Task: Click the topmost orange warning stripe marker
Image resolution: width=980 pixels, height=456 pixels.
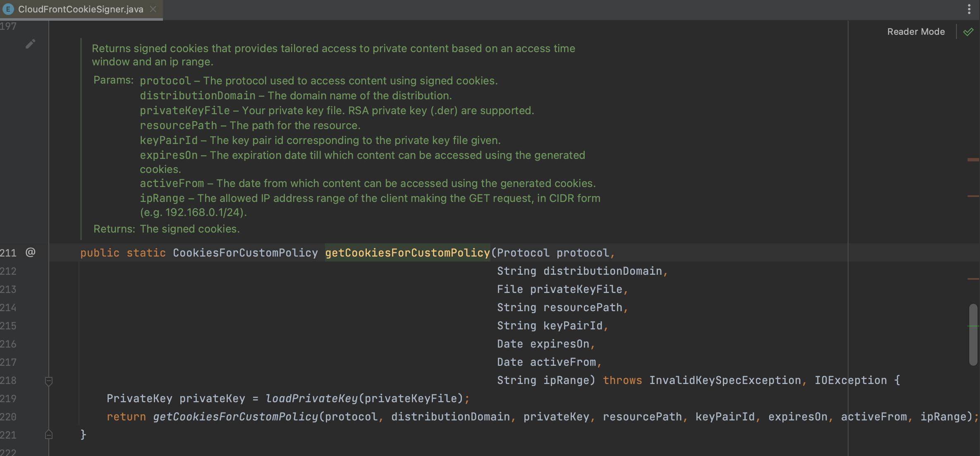Action: 973,159
